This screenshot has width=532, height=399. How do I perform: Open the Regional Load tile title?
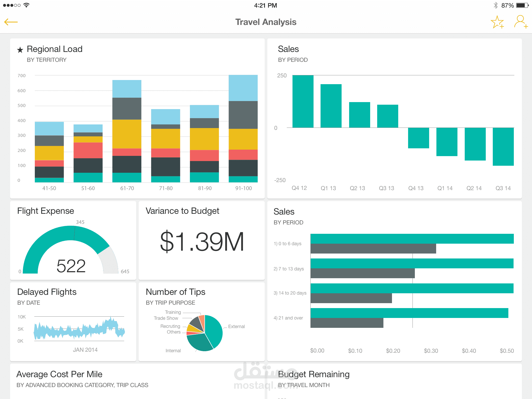click(55, 49)
